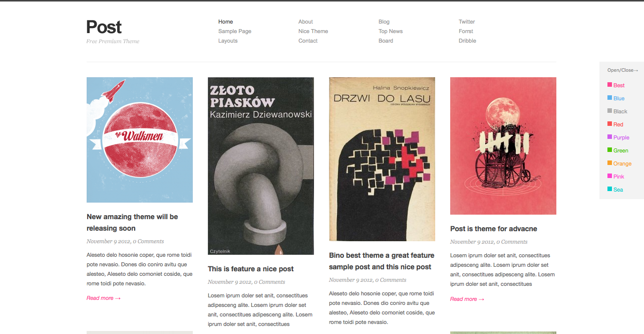The width and height of the screenshot is (644, 334).
Task: Select the Green theme color swatch
Action: [x=610, y=150]
